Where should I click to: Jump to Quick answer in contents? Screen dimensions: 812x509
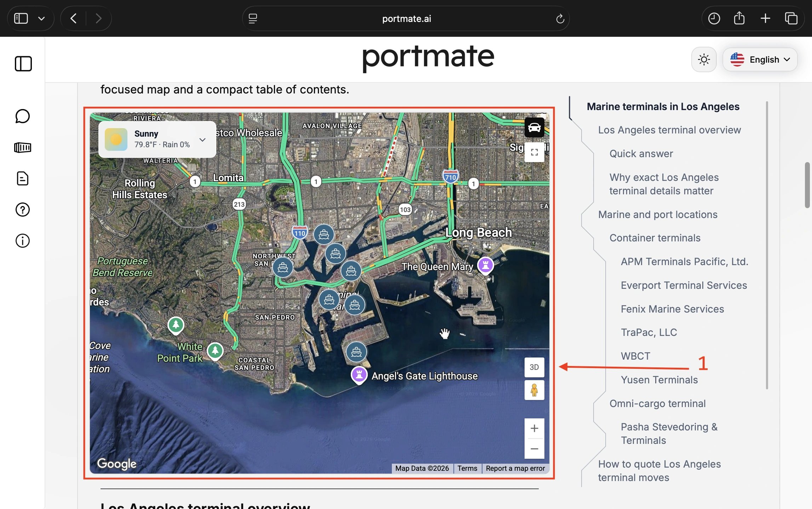pyautogui.click(x=641, y=154)
